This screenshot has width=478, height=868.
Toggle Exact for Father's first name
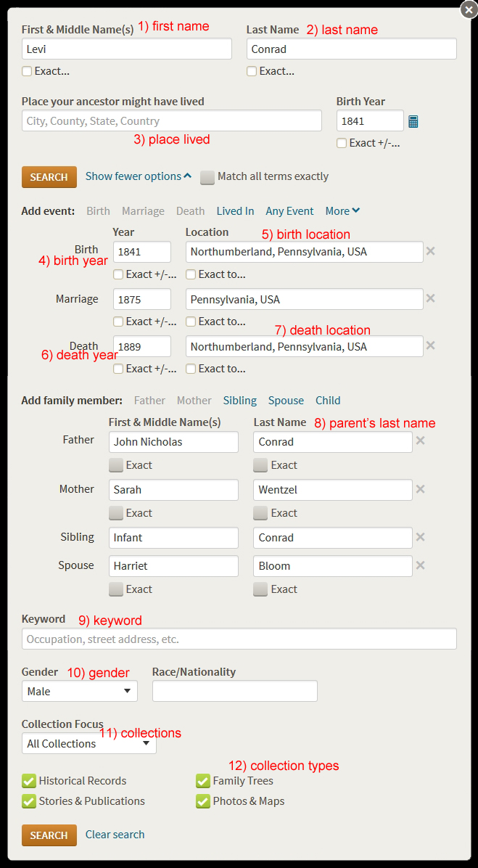click(115, 465)
